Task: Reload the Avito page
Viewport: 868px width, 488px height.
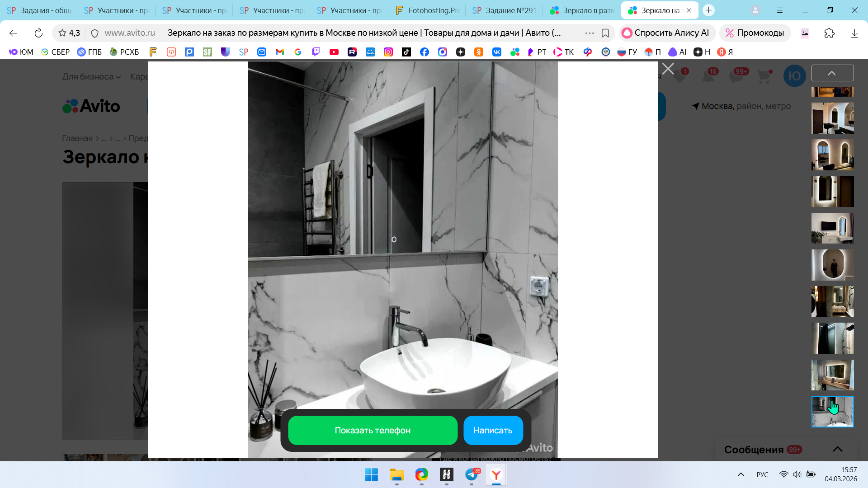Action: tap(38, 33)
